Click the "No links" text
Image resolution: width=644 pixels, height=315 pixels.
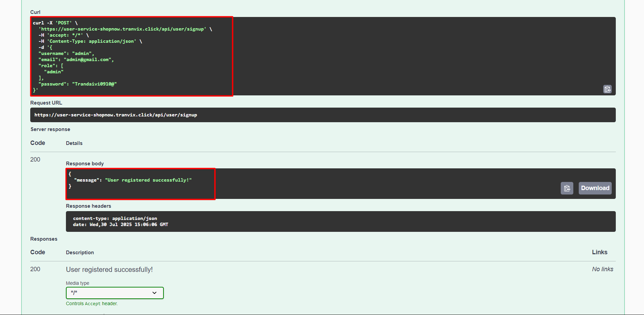point(602,269)
